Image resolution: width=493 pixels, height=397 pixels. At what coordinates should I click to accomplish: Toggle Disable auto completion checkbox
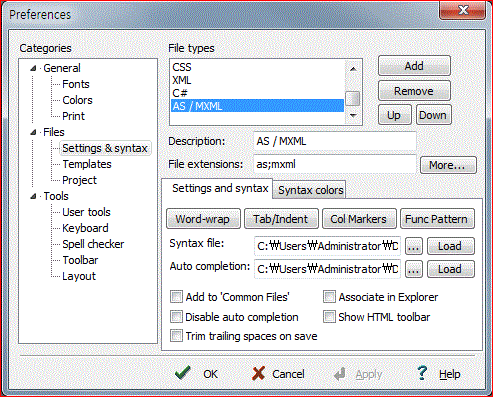[176, 317]
